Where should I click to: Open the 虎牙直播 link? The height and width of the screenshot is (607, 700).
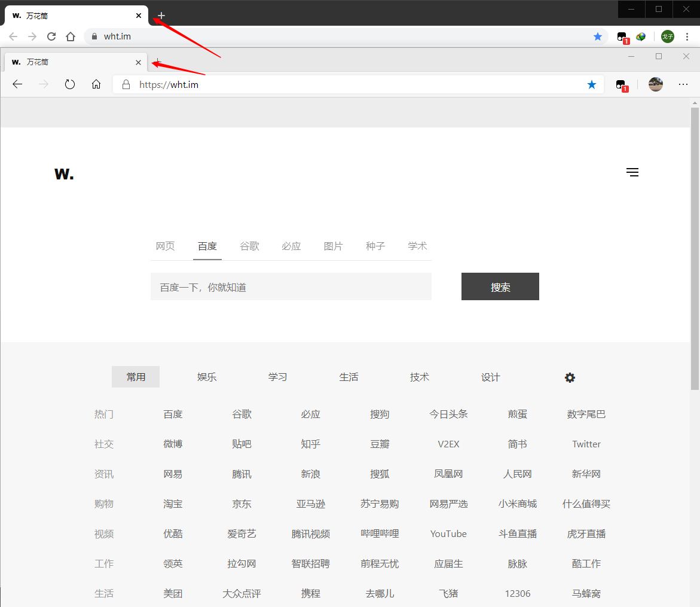tap(586, 534)
